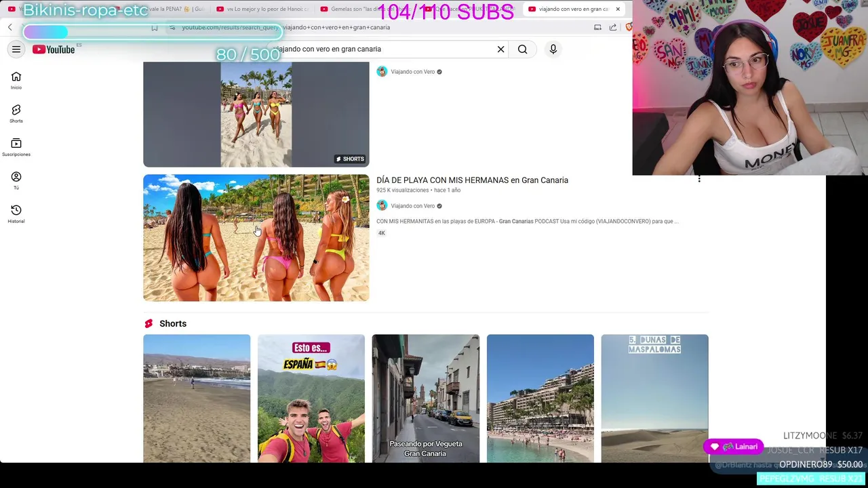This screenshot has height=488, width=868.
Task: Click the channel avatar beside the Shorts result
Action: click(x=382, y=71)
